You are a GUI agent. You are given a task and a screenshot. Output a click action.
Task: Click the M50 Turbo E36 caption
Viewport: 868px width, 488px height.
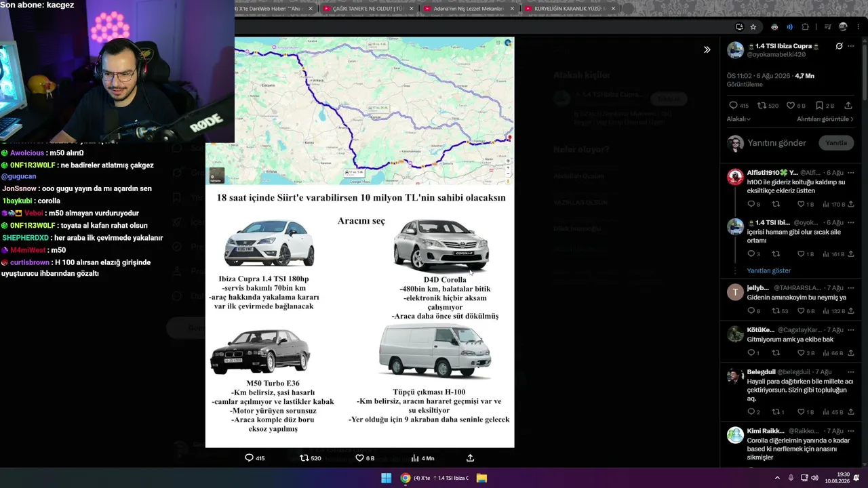pyautogui.click(x=273, y=384)
